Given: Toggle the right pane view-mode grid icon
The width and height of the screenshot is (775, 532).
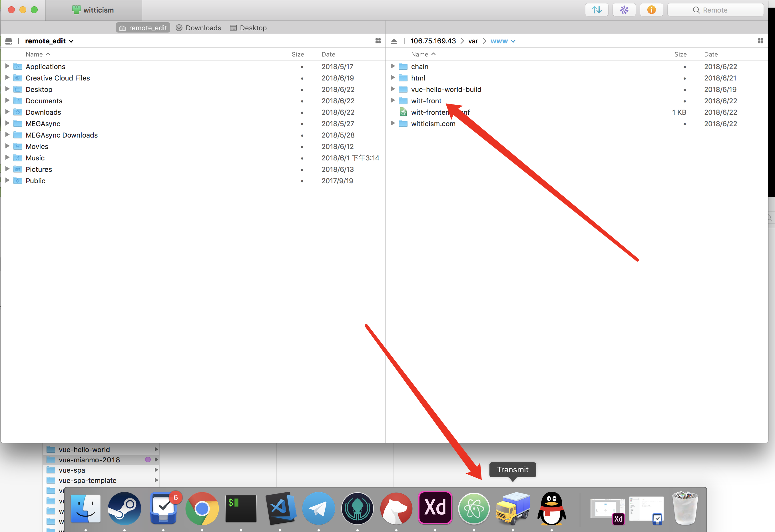Looking at the screenshot, I should click(x=760, y=41).
